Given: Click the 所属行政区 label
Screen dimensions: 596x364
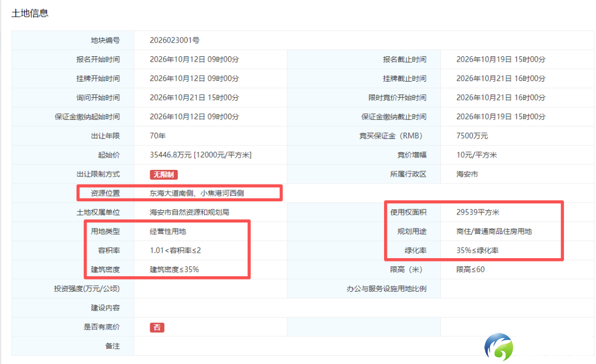Looking at the screenshot, I should [408, 174].
